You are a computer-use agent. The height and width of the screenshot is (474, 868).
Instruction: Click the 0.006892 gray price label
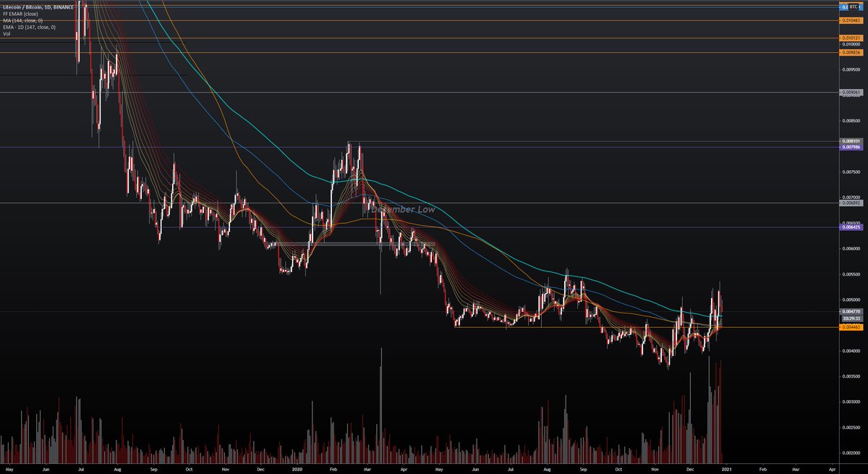(x=851, y=203)
